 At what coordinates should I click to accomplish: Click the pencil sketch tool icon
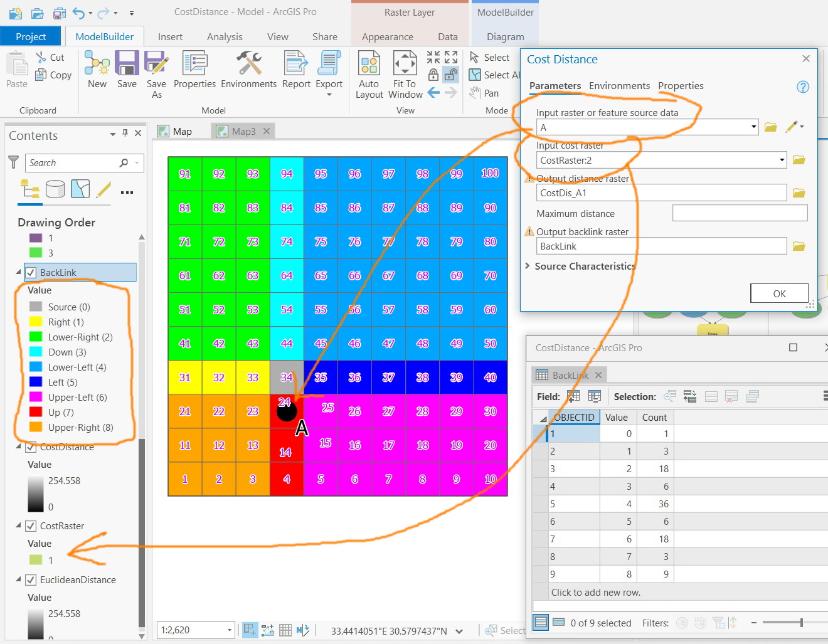coord(791,127)
